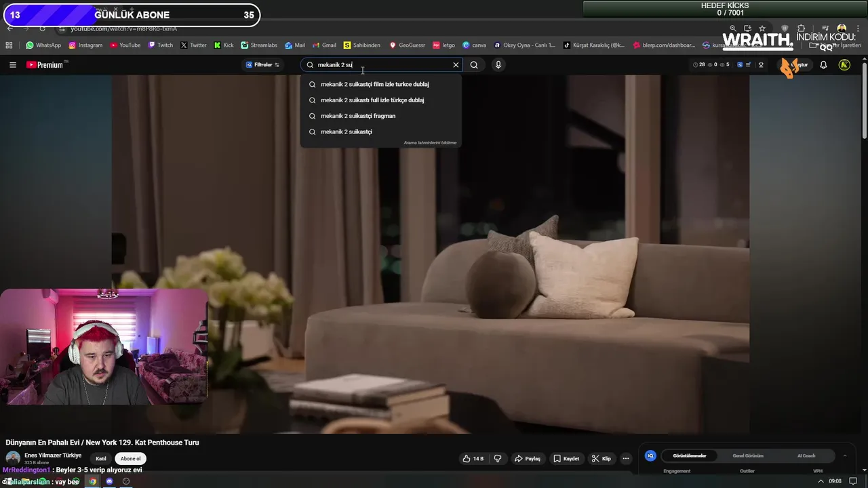Screen dimensions: 868x488
Task: Switch to Görüntülenmeler tab
Action: coord(689,456)
